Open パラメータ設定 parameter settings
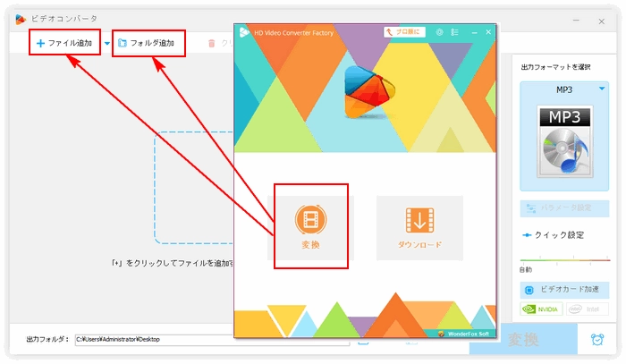This screenshot has height=364, width=626. [x=564, y=208]
